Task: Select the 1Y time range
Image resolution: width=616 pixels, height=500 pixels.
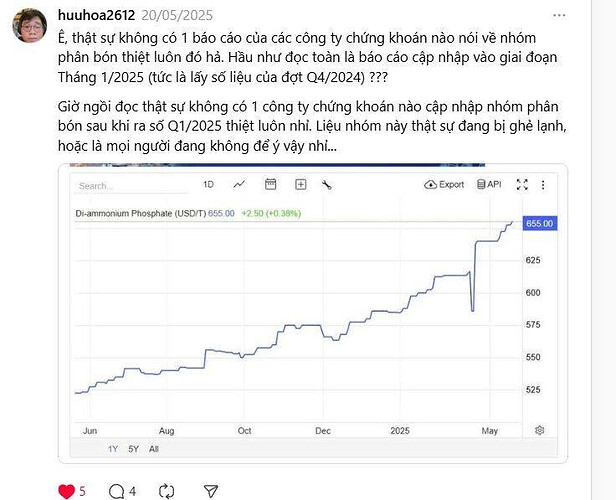Action: tap(114, 449)
